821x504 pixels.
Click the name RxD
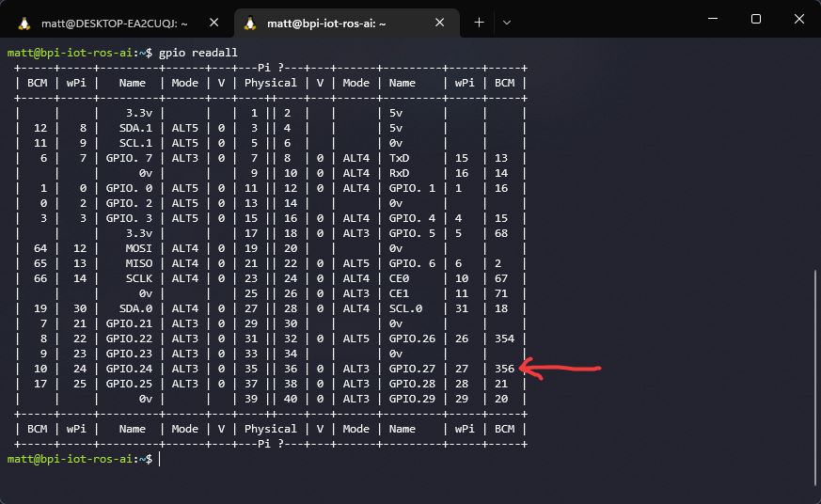pyautogui.click(x=399, y=173)
